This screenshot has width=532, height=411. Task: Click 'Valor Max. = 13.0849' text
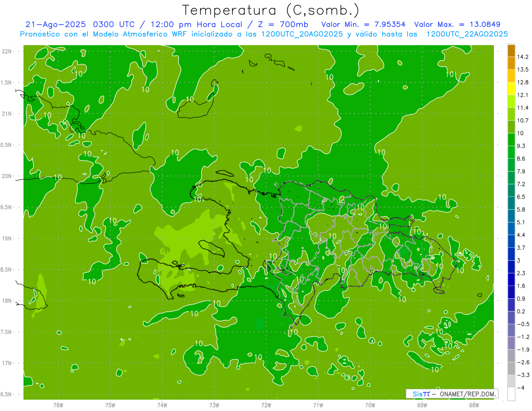pyautogui.click(x=458, y=24)
